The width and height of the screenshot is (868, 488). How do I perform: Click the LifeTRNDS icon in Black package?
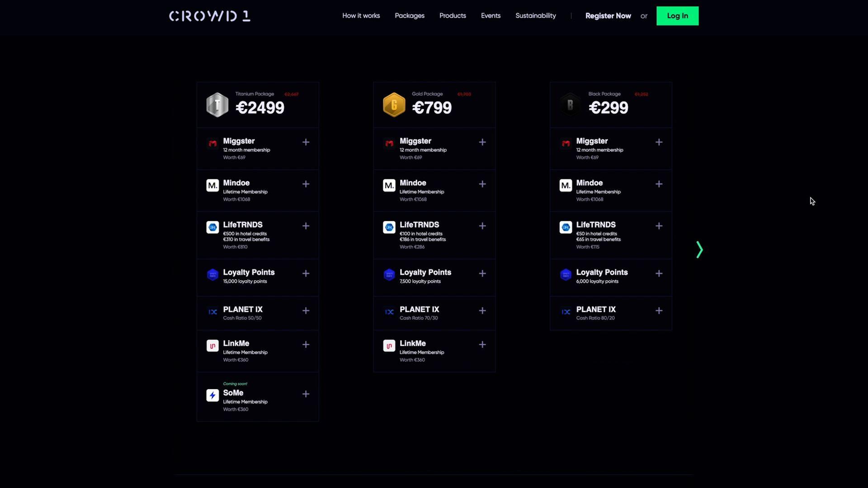566,227
